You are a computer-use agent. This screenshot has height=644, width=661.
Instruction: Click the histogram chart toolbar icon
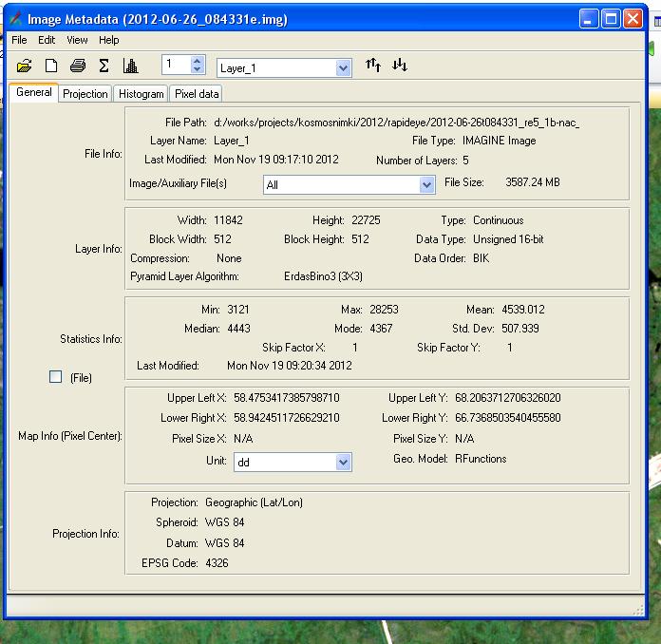coord(130,66)
